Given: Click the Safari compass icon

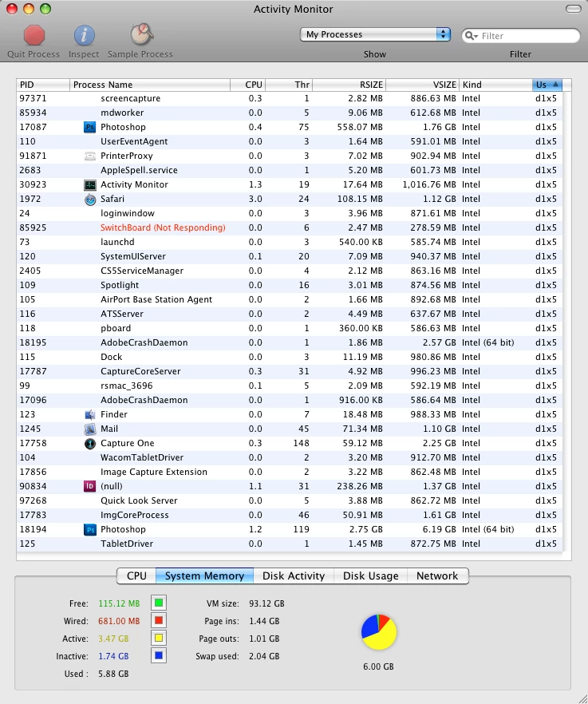Looking at the screenshot, I should coord(90,200).
